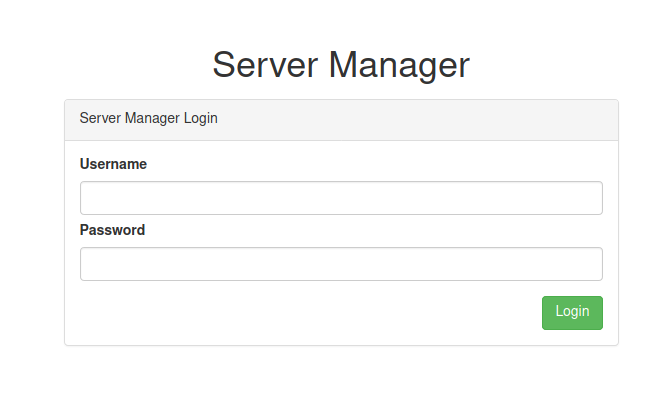The image size is (654, 402).
Task: Focus the Username input field
Action: coord(341,198)
